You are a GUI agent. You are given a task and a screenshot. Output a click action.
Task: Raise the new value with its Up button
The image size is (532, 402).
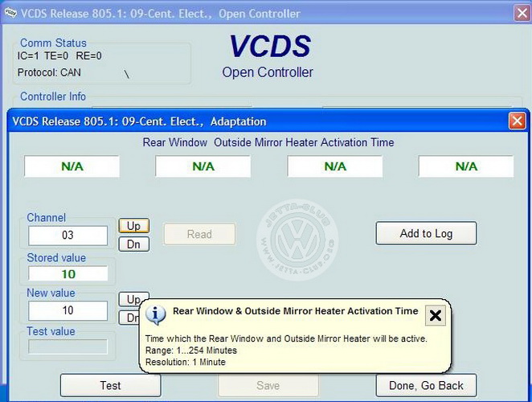pyautogui.click(x=132, y=299)
